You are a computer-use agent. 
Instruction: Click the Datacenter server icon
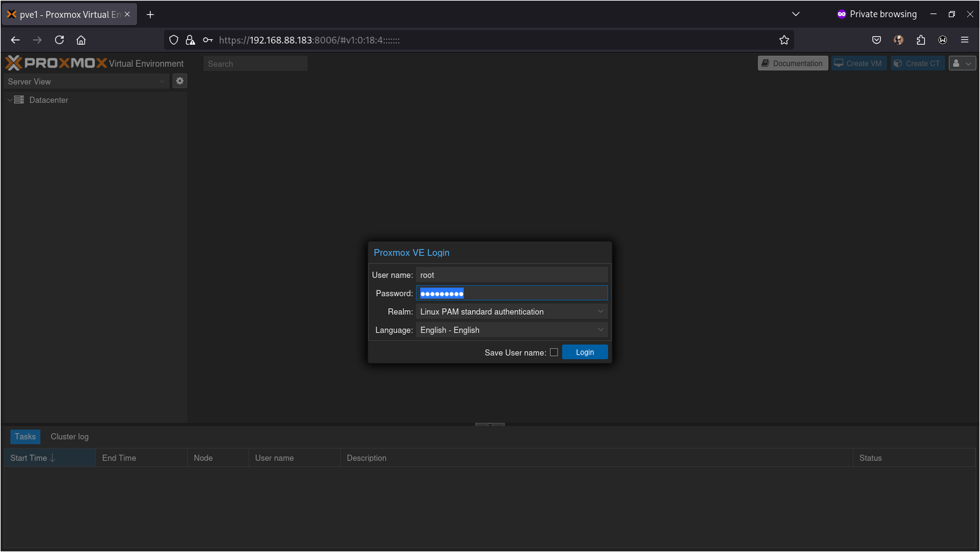coord(19,100)
